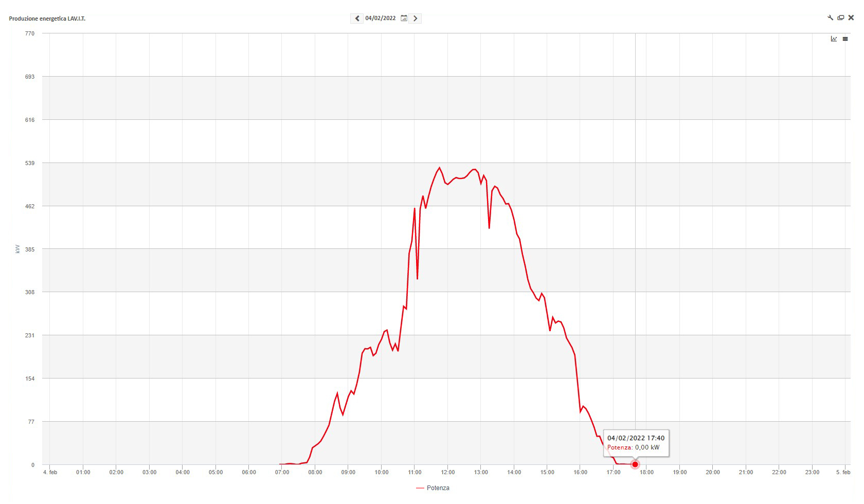864x504 pixels.
Task: Close the chart panel with X
Action: (x=851, y=17)
